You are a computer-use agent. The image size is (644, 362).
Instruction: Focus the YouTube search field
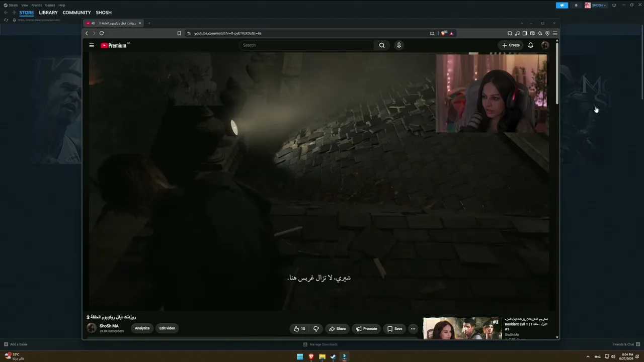(307, 45)
